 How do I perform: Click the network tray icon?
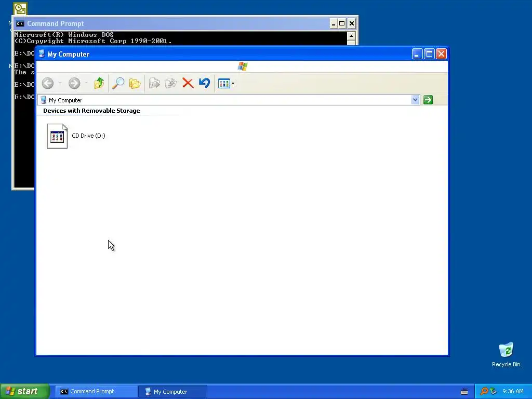(x=493, y=391)
